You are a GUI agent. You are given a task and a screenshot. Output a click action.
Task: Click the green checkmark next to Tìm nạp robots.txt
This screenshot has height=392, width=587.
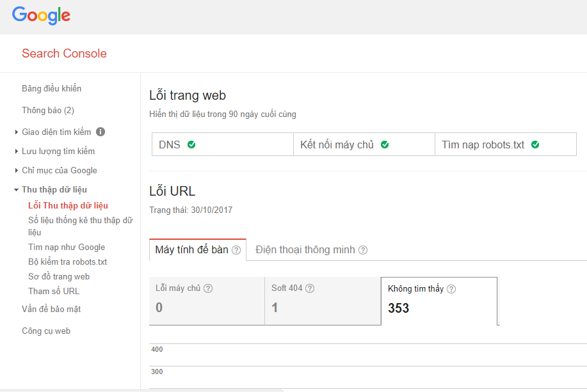click(x=535, y=145)
